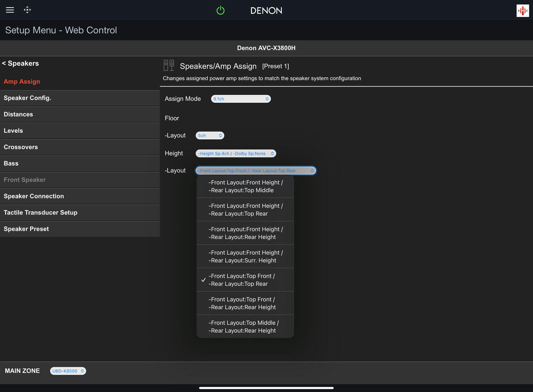Image resolution: width=533 pixels, height=392 pixels.
Task: Expand the Assign Mode 9.1ch dropdown
Action: [x=241, y=99]
